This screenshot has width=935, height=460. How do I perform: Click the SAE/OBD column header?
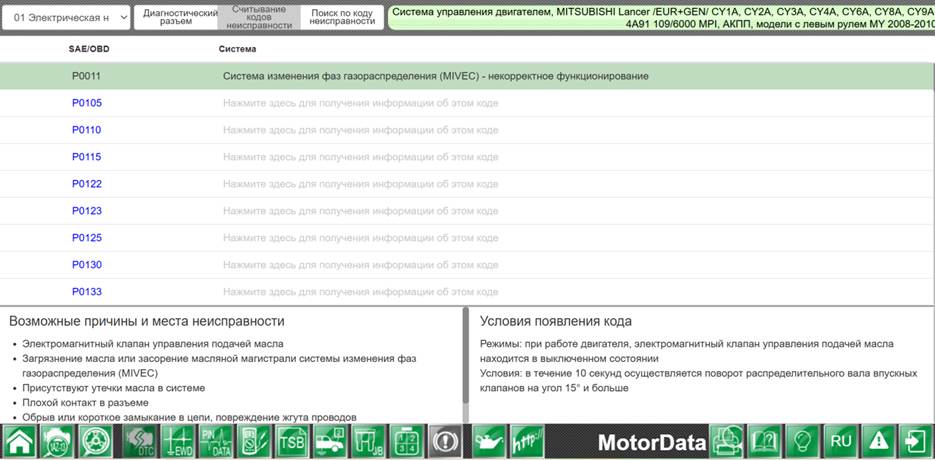[x=89, y=49]
